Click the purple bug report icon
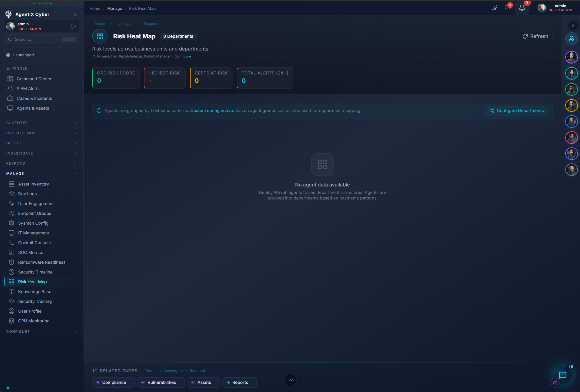 [555, 382]
